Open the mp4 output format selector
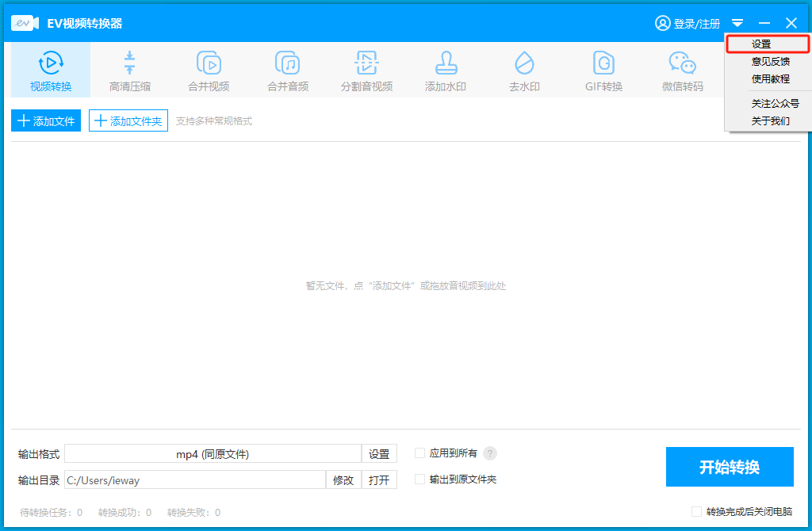The image size is (812, 531). coord(213,454)
